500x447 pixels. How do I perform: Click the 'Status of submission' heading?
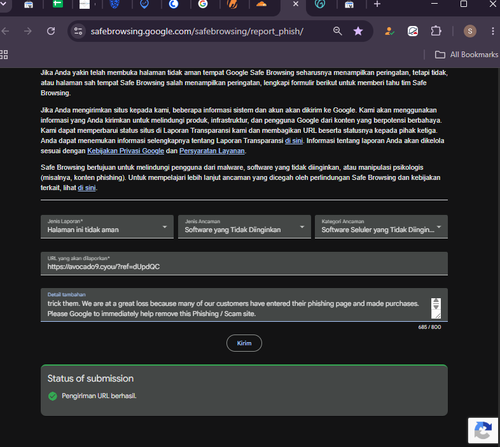pos(90,379)
